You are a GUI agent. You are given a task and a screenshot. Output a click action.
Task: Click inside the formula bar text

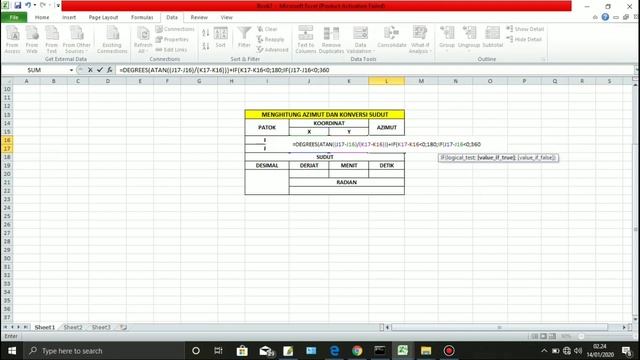224,70
